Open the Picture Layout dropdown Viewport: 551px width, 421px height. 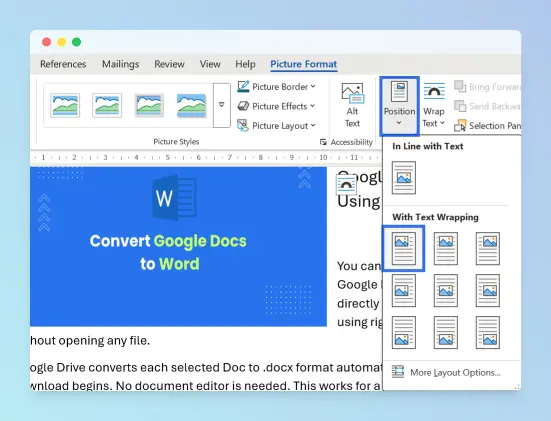pyautogui.click(x=277, y=125)
